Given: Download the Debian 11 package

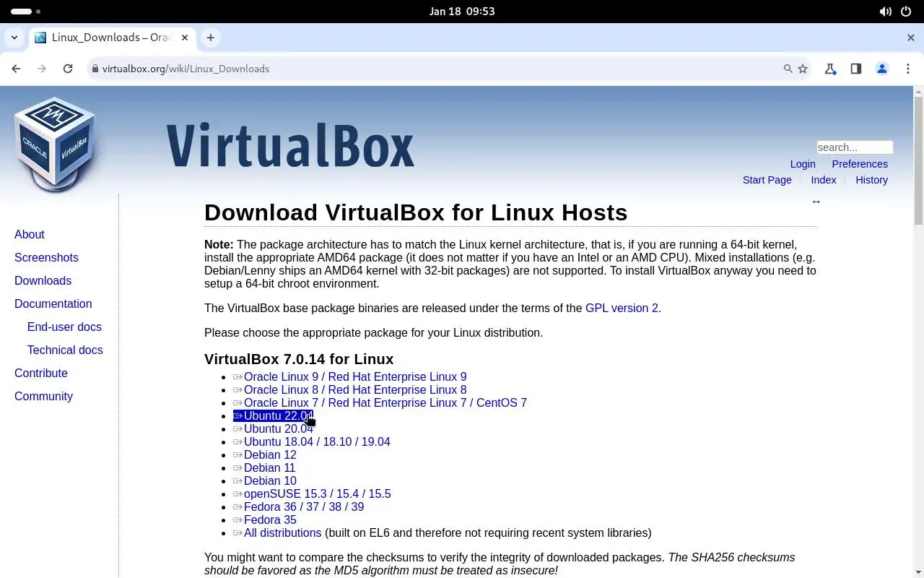Looking at the screenshot, I should click(x=264, y=467).
